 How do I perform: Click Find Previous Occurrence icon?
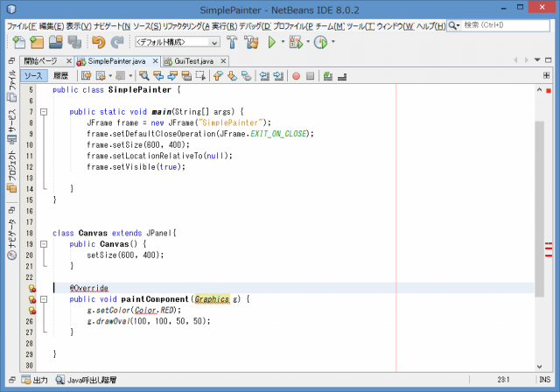(158, 75)
